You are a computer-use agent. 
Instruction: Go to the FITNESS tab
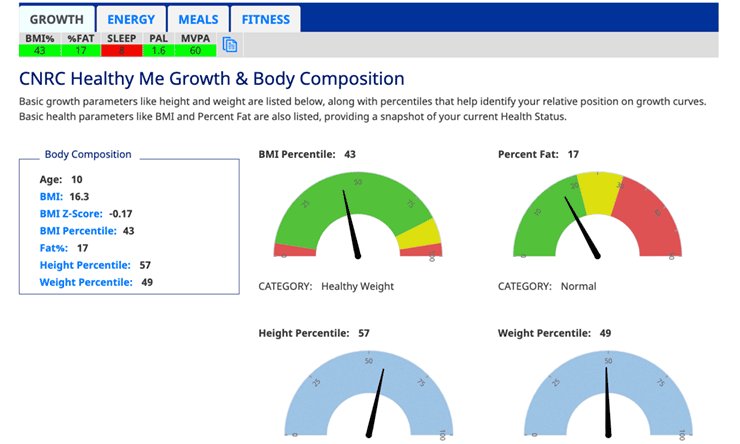click(265, 19)
